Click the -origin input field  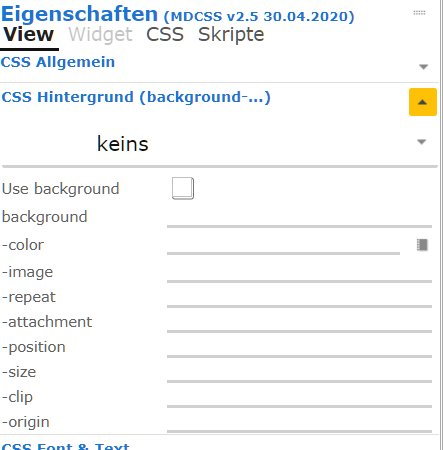coord(299,423)
